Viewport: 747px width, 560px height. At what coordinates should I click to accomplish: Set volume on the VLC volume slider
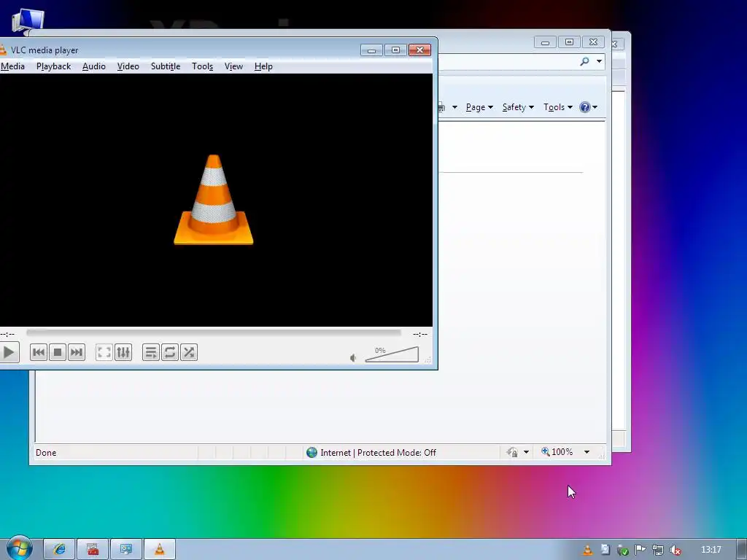392,355
